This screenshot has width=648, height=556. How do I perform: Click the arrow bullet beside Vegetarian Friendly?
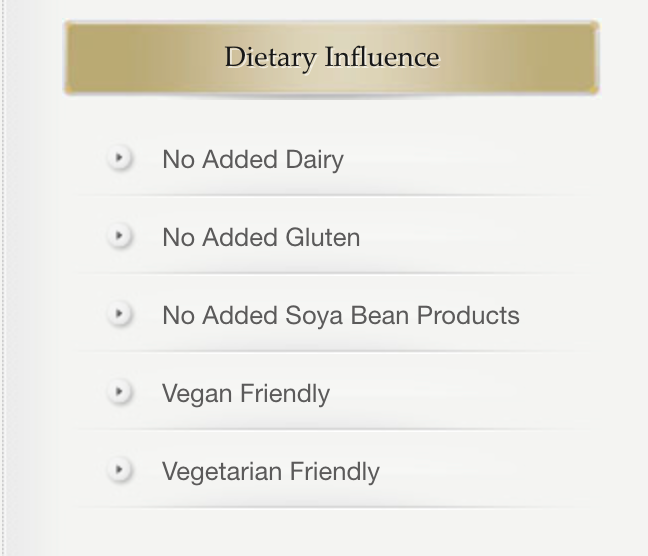[120, 470]
